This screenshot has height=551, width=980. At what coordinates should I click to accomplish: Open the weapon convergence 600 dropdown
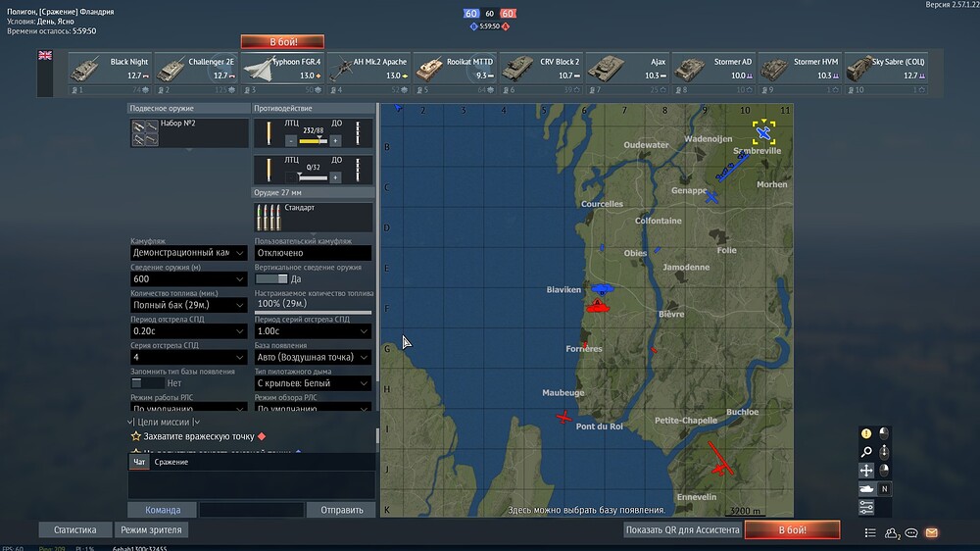(188, 279)
